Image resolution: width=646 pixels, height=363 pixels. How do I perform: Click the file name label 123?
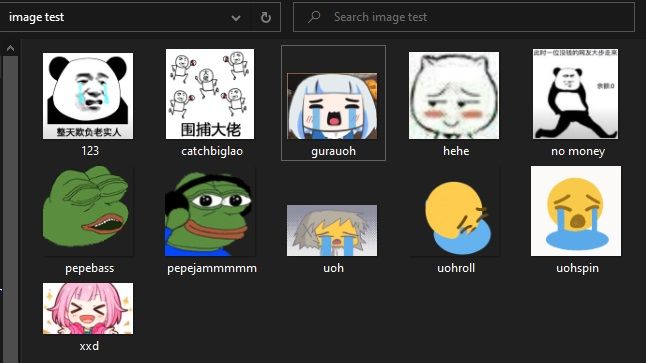[x=90, y=150]
